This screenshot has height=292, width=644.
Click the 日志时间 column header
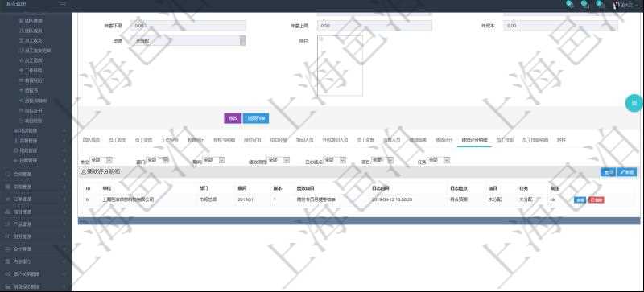pyautogui.click(x=380, y=188)
